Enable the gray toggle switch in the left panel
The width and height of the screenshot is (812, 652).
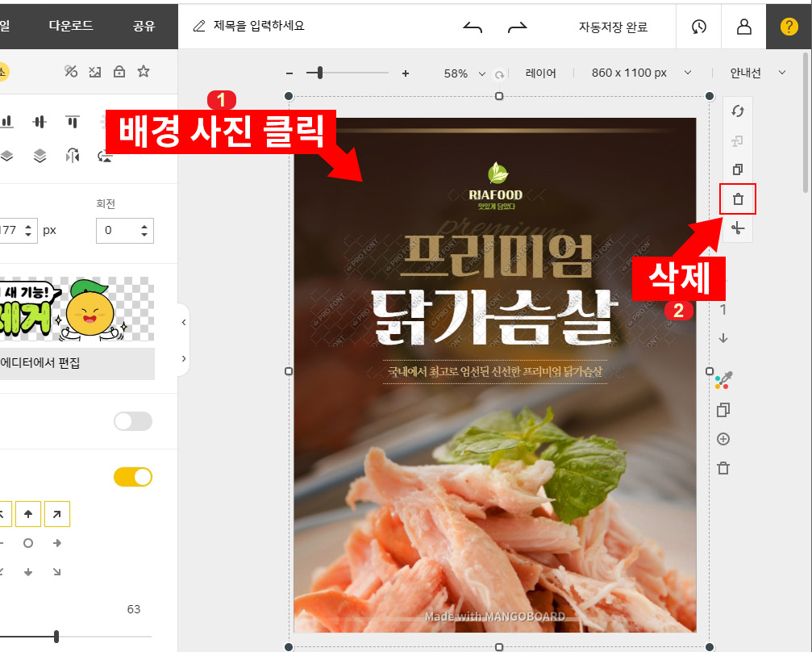pyautogui.click(x=131, y=421)
